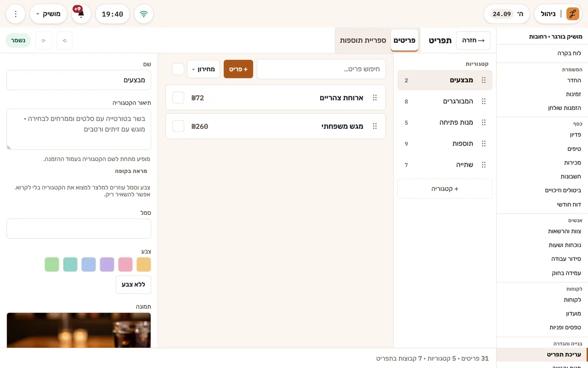Click the undo arrow icon
Image resolution: width=588 pixels, height=368 pixels.
click(65, 40)
